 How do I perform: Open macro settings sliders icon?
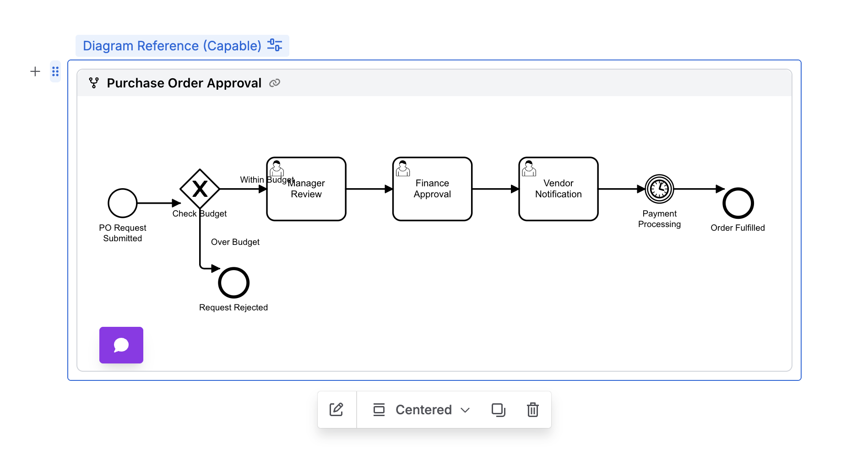pyautogui.click(x=275, y=45)
